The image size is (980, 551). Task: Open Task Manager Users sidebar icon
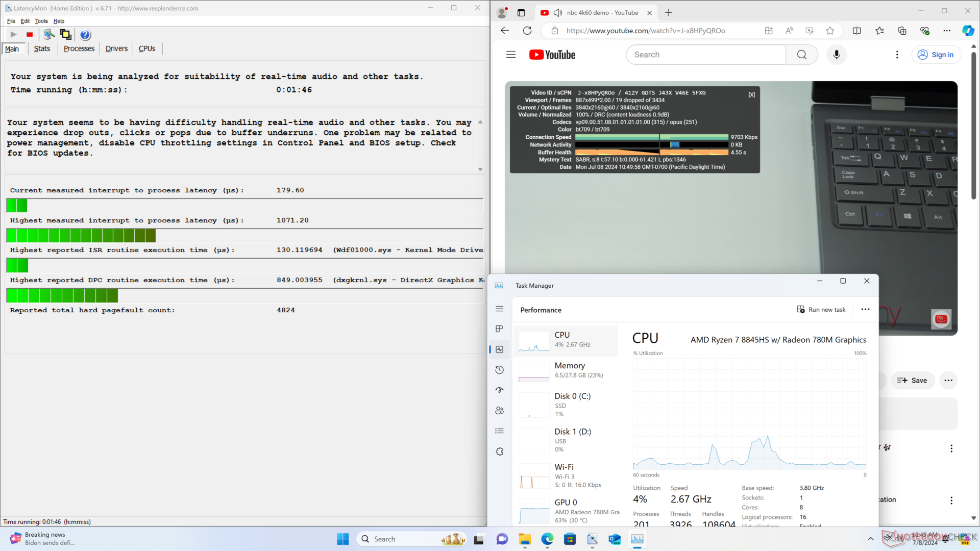point(499,411)
